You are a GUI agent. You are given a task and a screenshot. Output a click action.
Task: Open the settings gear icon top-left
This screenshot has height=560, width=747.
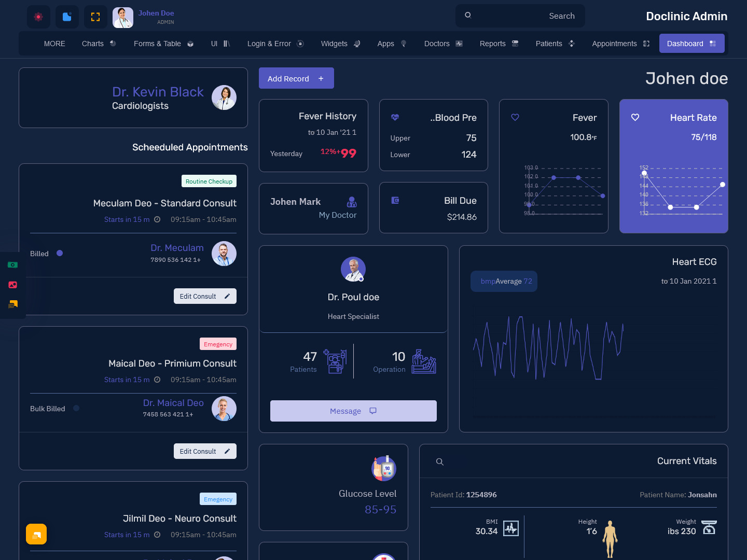pos(38,17)
